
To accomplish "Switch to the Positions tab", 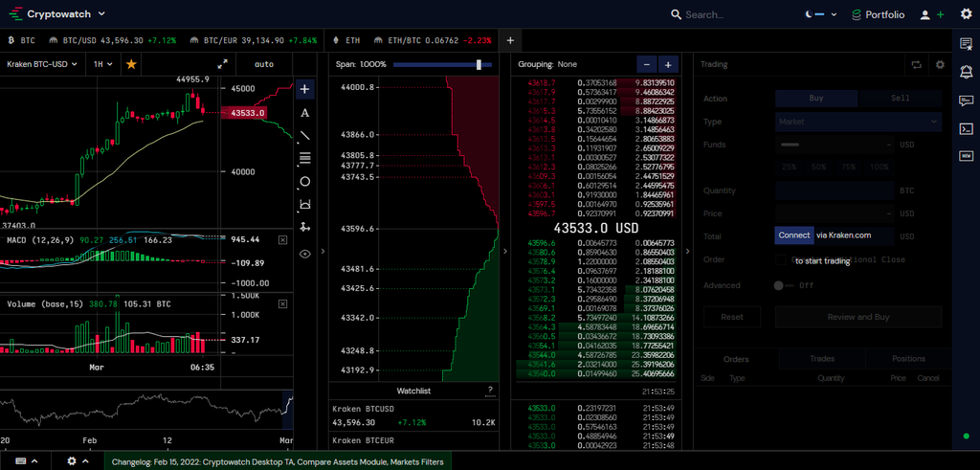I will [908, 359].
